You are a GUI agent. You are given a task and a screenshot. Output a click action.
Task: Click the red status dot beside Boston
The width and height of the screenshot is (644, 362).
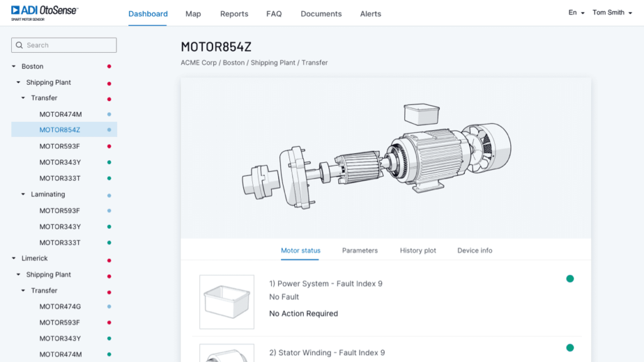pos(109,66)
